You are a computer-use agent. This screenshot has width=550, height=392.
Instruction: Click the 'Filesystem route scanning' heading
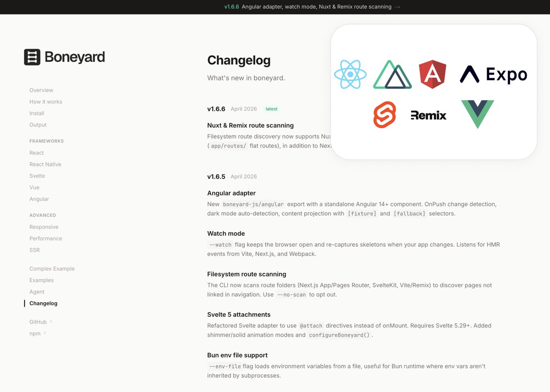click(247, 274)
